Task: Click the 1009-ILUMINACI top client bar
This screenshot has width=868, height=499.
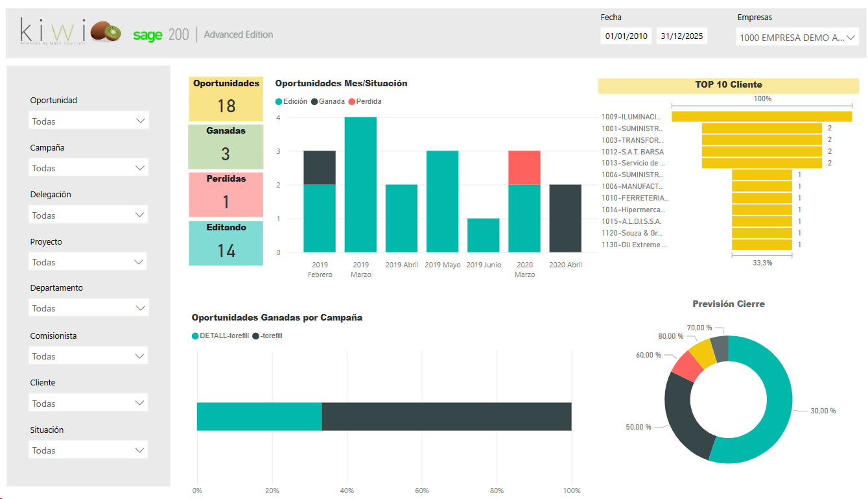Action: 762,117
